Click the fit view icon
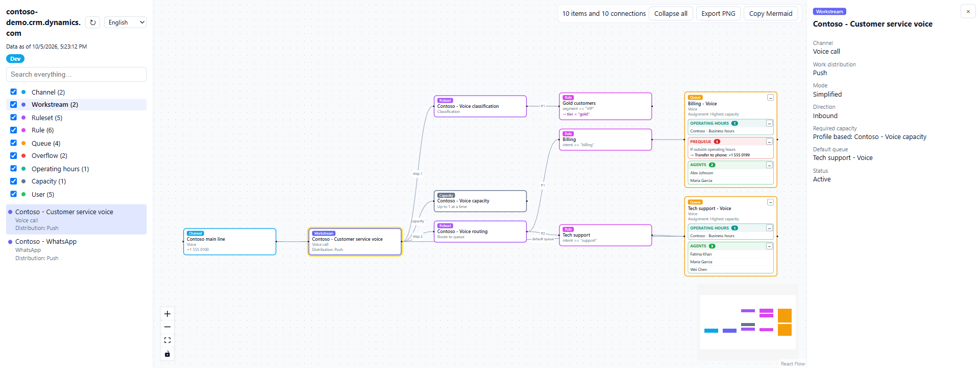This screenshot has width=980, height=368. click(167, 340)
